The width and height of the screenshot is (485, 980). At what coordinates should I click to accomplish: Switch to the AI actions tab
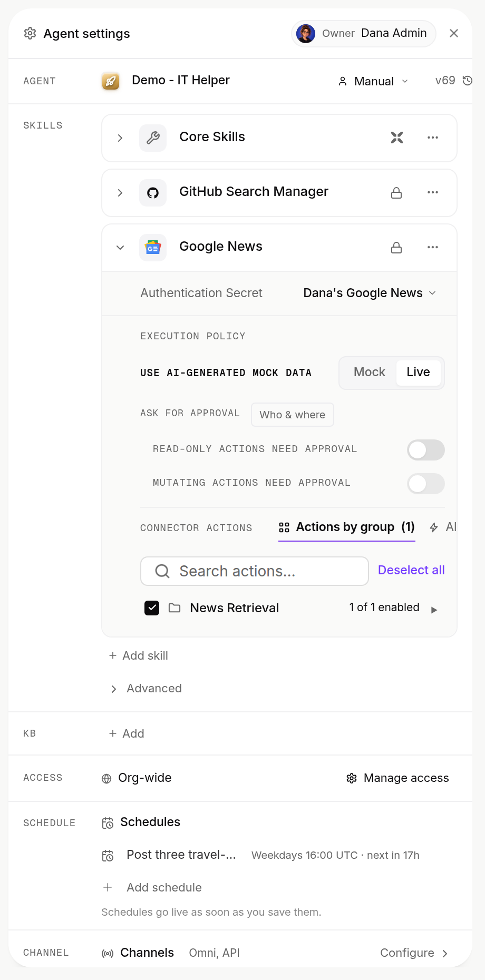(x=443, y=527)
